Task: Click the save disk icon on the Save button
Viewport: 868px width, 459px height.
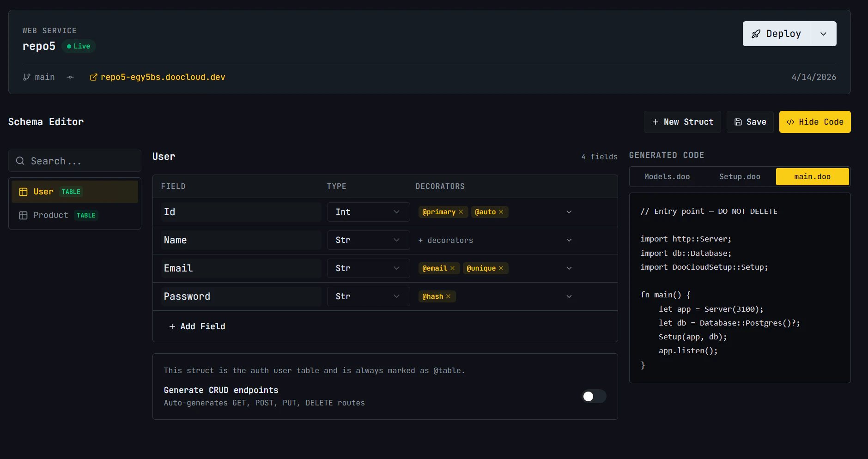Action: (x=738, y=121)
